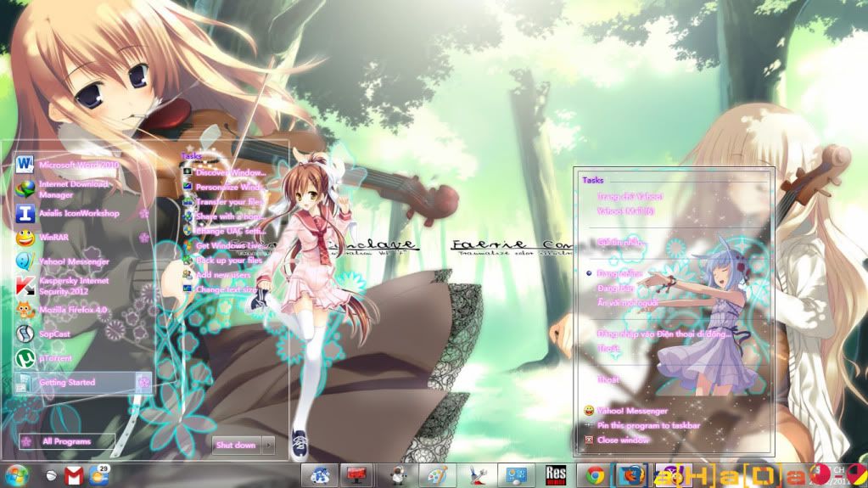Screen dimensions: 868x488
Task: Click the Gmail icon in taskbar
Action: pyautogui.click(x=74, y=475)
